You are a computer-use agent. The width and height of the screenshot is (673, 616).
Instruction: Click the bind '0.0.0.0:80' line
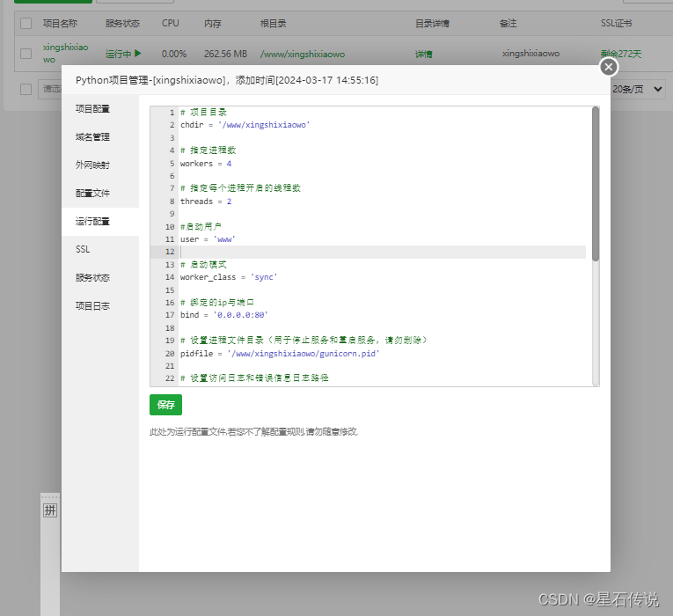click(x=223, y=315)
